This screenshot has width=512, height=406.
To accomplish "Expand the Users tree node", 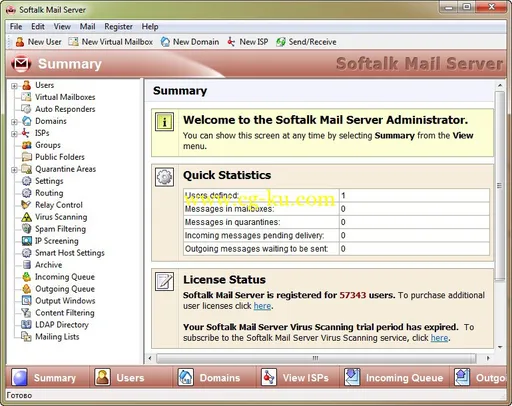I will (x=14, y=86).
